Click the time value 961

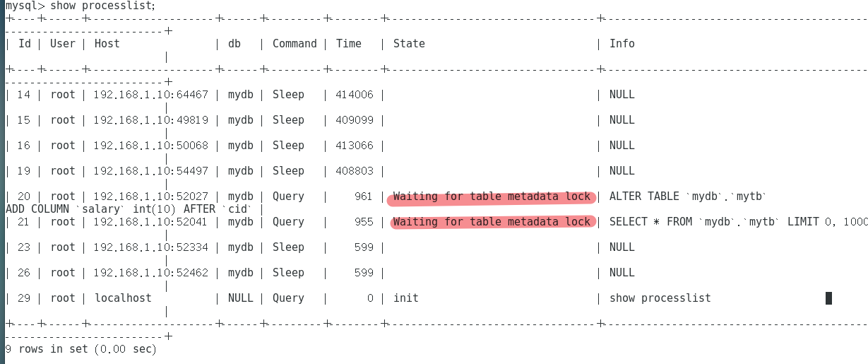pyautogui.click(x=363, y=196)
